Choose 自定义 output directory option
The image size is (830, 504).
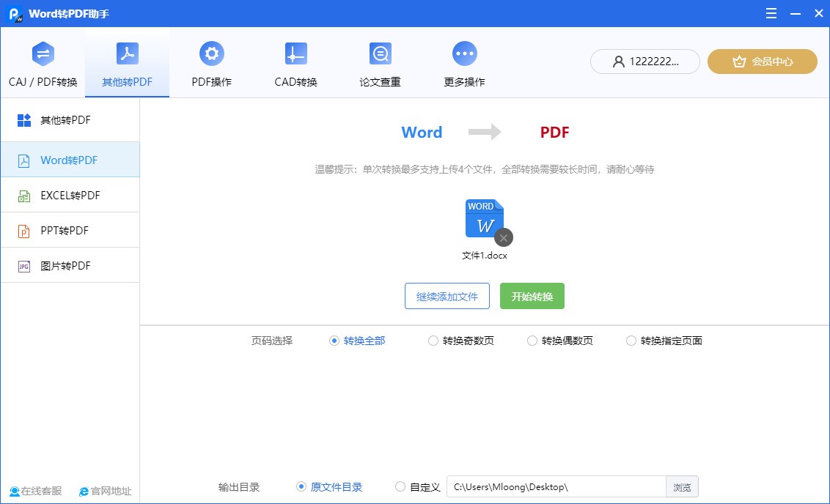tap(418, 487)
